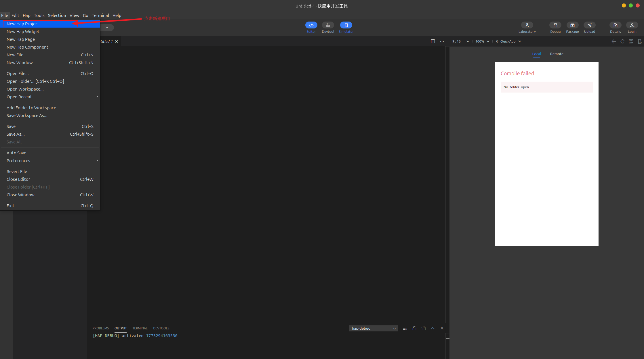The image size is (644, 359).
Task: Click Open Folder... menu entry
Action: (35, 81)
